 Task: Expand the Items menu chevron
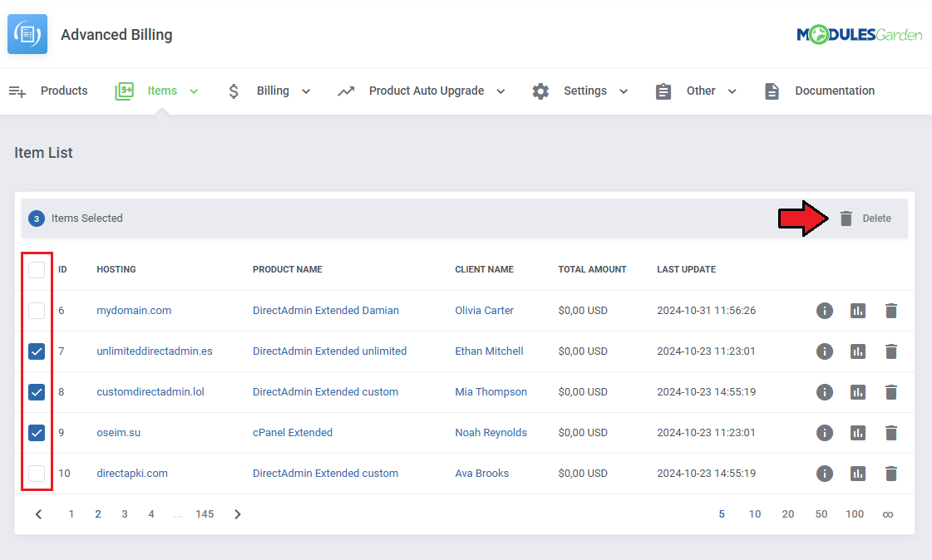[x=194, y=91]
